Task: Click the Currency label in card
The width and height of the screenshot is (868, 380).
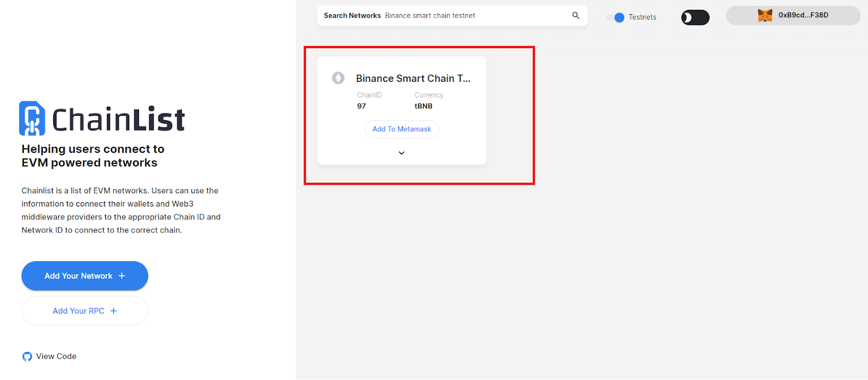Action: pyautogui.click(x=429, y=95)
